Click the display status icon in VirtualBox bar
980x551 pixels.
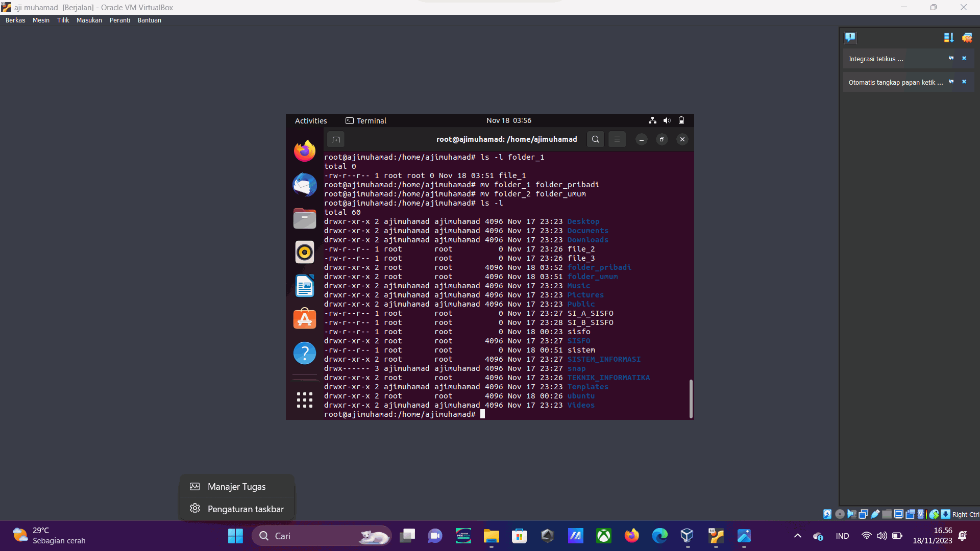[x=899, y=514]
